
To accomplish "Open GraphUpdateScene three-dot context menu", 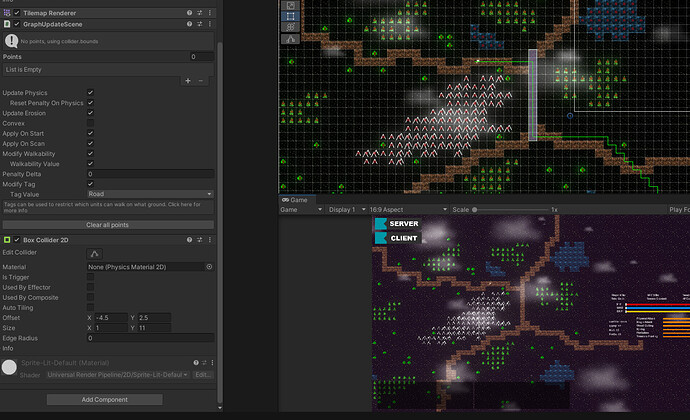I will [210, 23].
